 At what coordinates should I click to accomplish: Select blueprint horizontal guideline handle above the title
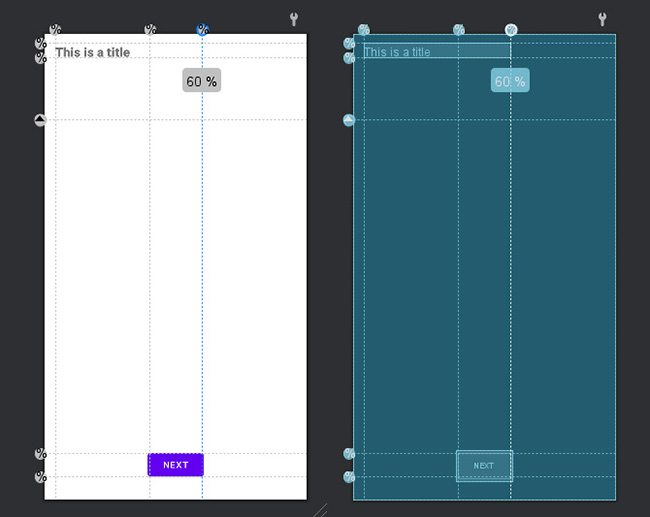coord(349,43)
